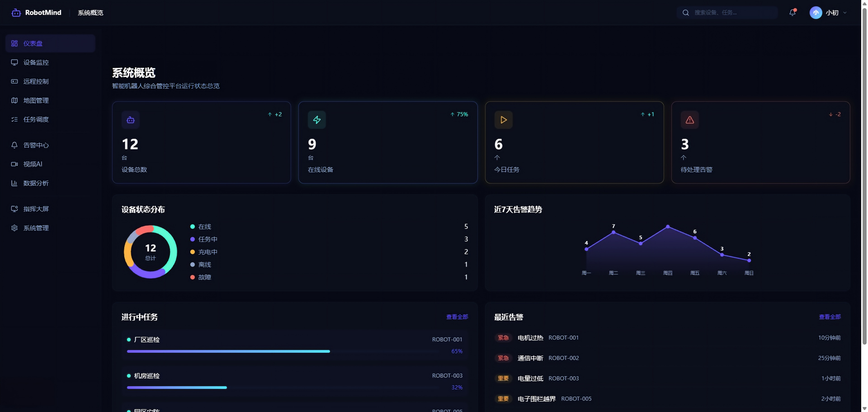
Task: Click the 在线 legend color dot
Action: [x=193, y=227]
